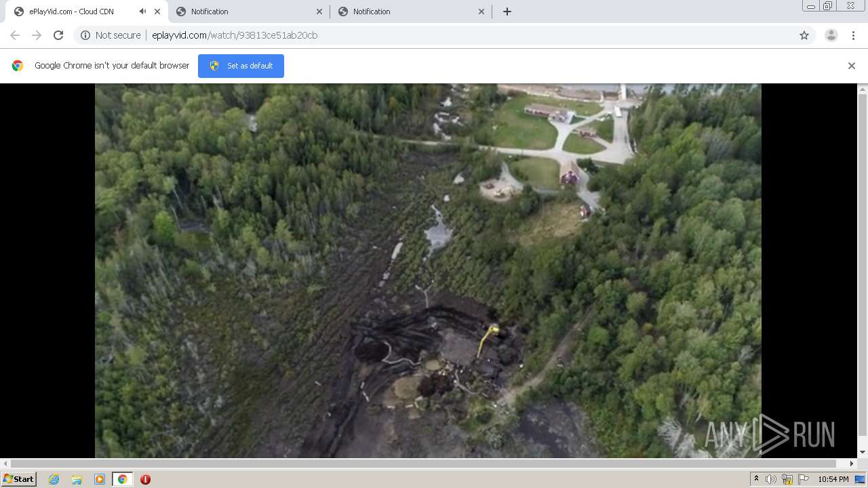868x488 pixels.
Task: Switch to the second Notification tab
Action: [x=411, y=12]
